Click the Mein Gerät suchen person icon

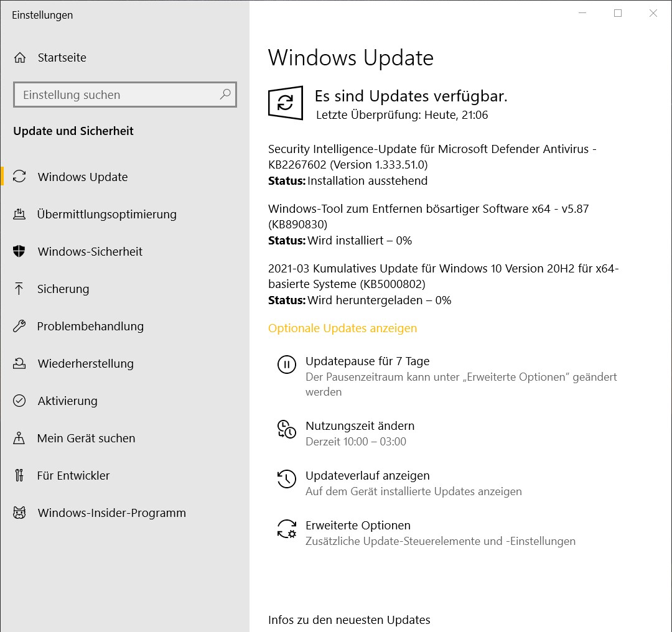(x=19, y=438)
